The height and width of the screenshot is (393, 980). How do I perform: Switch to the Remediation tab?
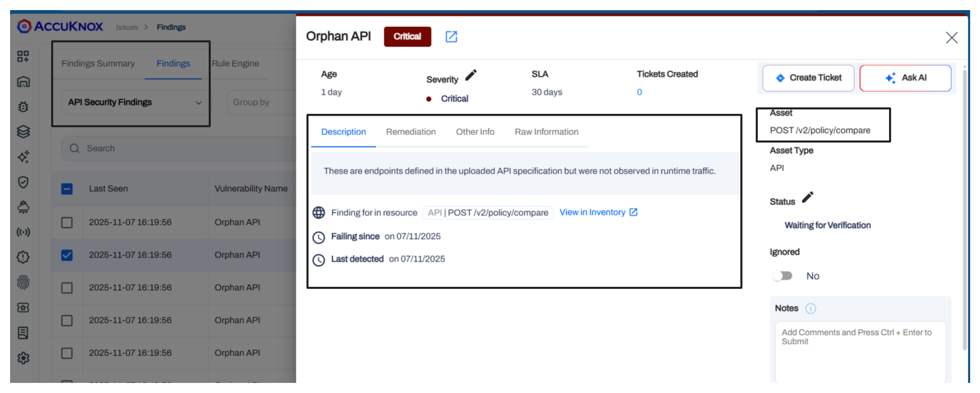410,132
